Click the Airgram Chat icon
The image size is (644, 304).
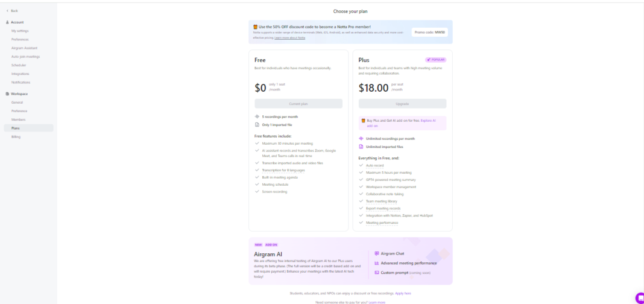pos(377,253)
